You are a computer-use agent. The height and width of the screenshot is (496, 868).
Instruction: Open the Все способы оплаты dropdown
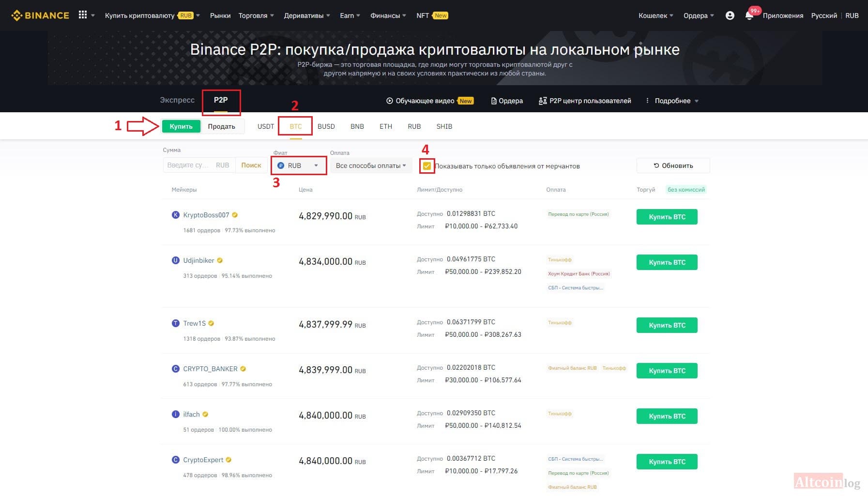[x=371, y=165]
